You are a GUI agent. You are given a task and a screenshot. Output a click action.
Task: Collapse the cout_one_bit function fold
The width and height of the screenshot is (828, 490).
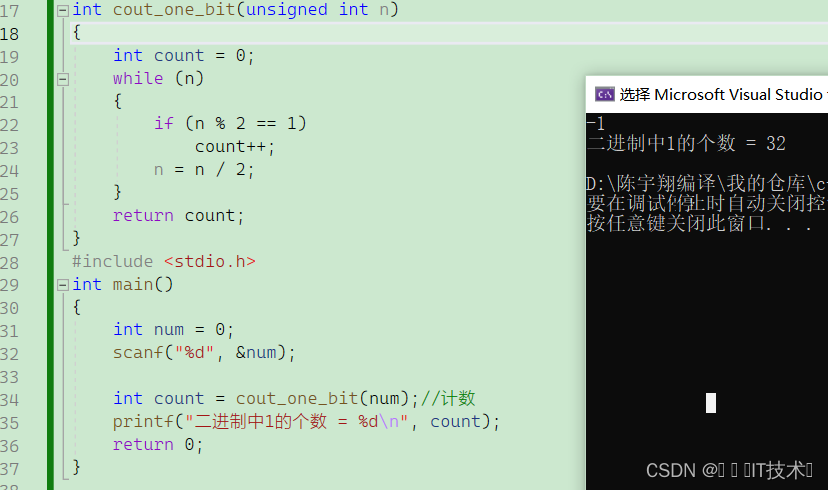(x=62, y=11)
